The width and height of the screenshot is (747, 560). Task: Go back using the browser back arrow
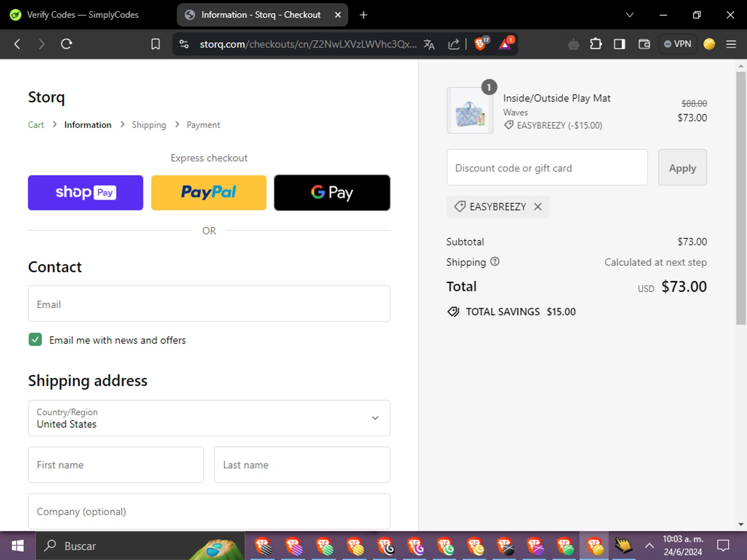(x=17, y=44)
